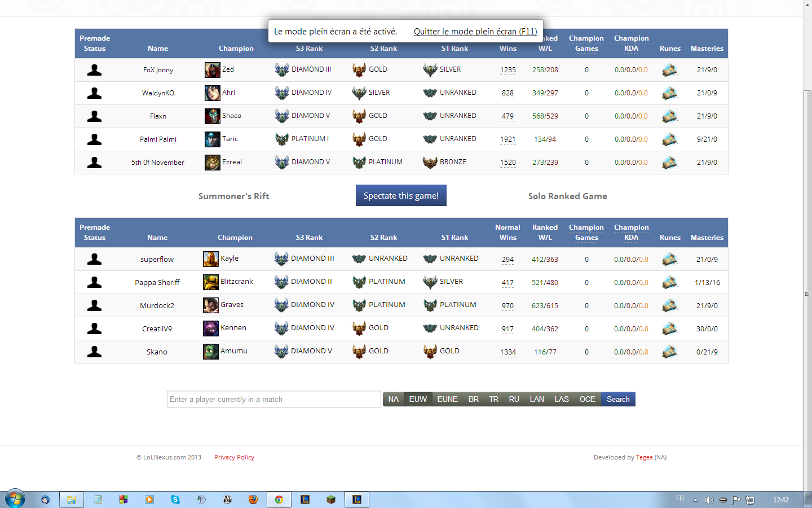The height and width of the screenshot is (508, 812).
Task: Open Skype from taskbar
Action: pyautogui.click(x=175, y=500)
